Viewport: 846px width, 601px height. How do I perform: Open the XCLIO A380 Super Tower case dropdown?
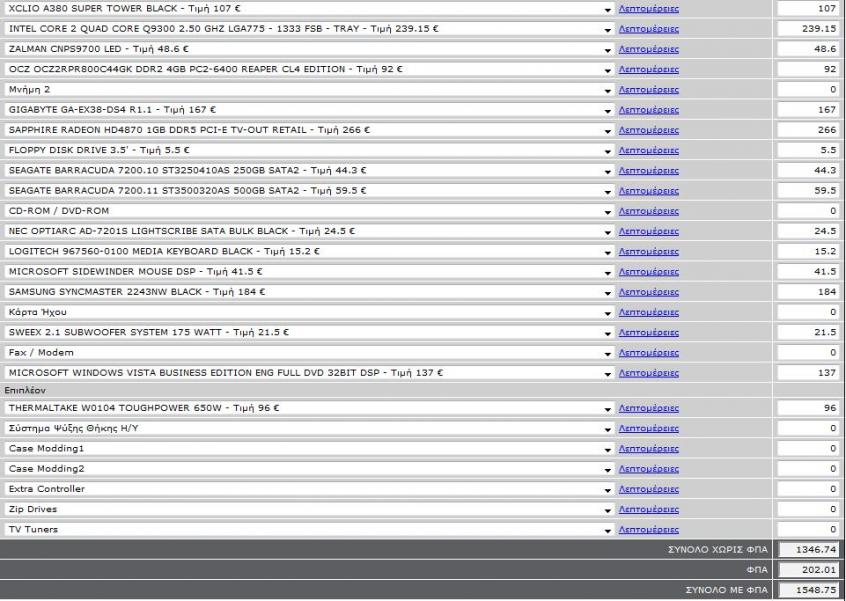(309, 8)
